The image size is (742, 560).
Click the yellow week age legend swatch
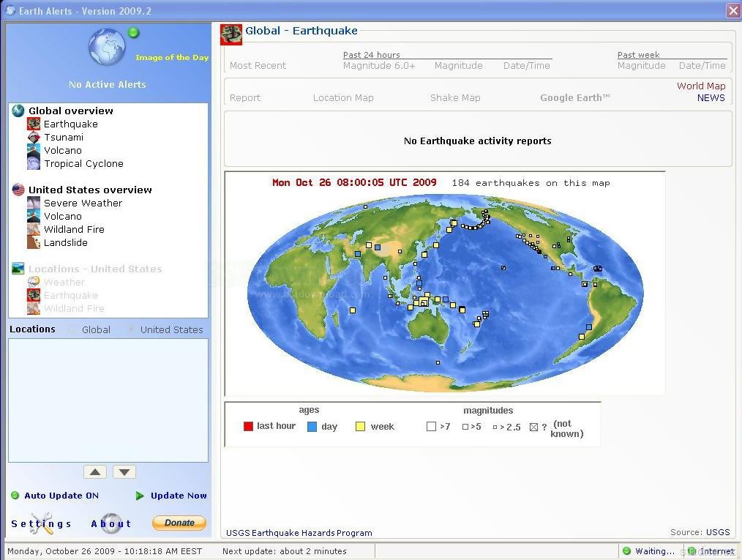coord(360,427)
